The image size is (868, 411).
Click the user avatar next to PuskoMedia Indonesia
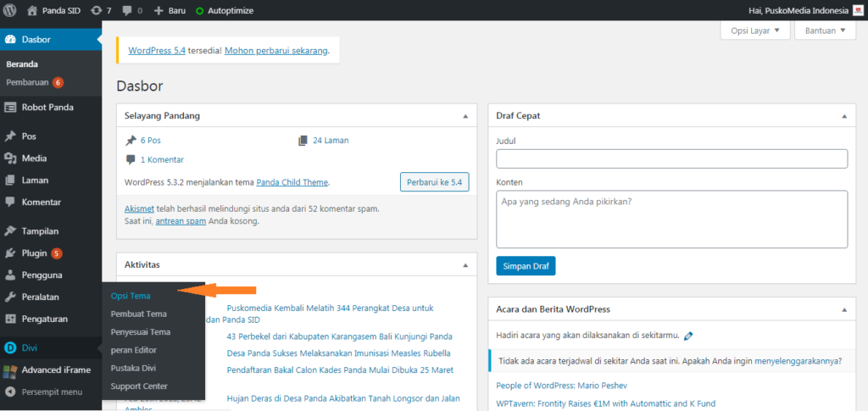[858, 10]
